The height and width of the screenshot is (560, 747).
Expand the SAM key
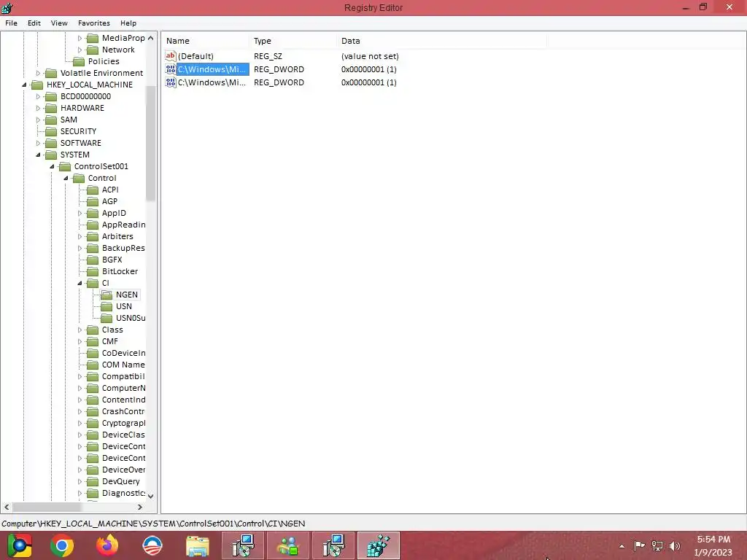pyautogui.click(x=38, y=120)
